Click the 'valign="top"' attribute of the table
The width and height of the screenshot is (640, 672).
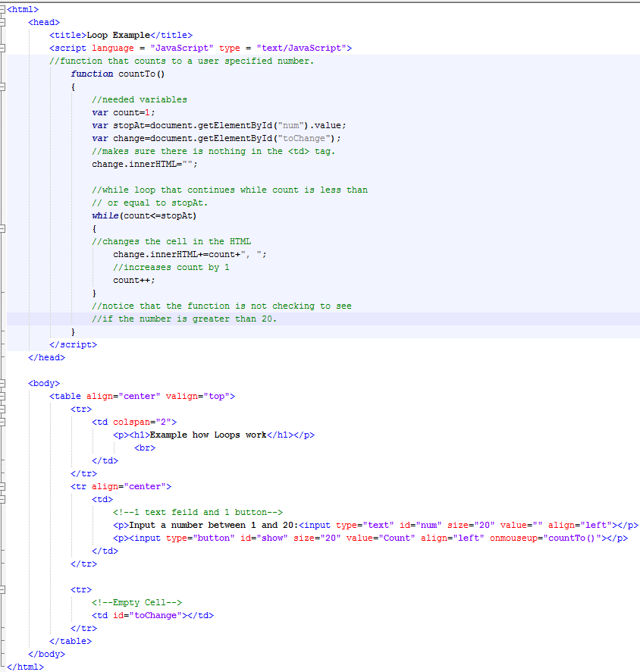coord(197,397)
